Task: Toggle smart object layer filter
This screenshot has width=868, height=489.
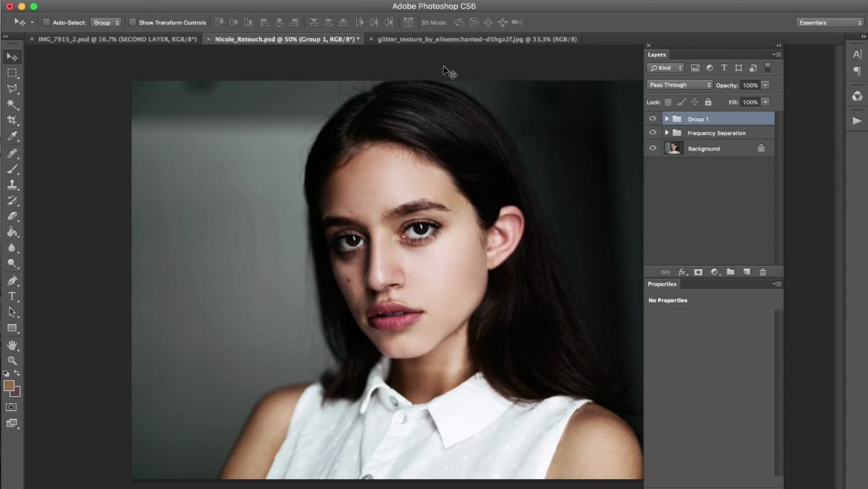Action: [753, 68]
